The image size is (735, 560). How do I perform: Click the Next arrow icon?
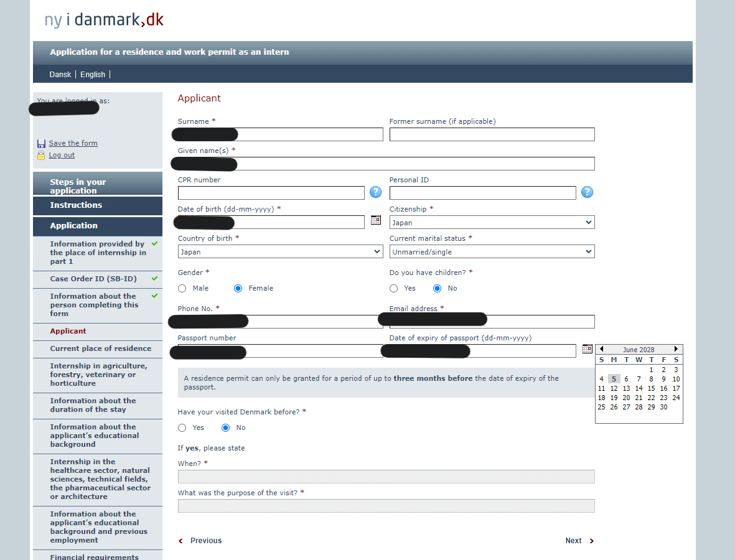tap(592, 541)
